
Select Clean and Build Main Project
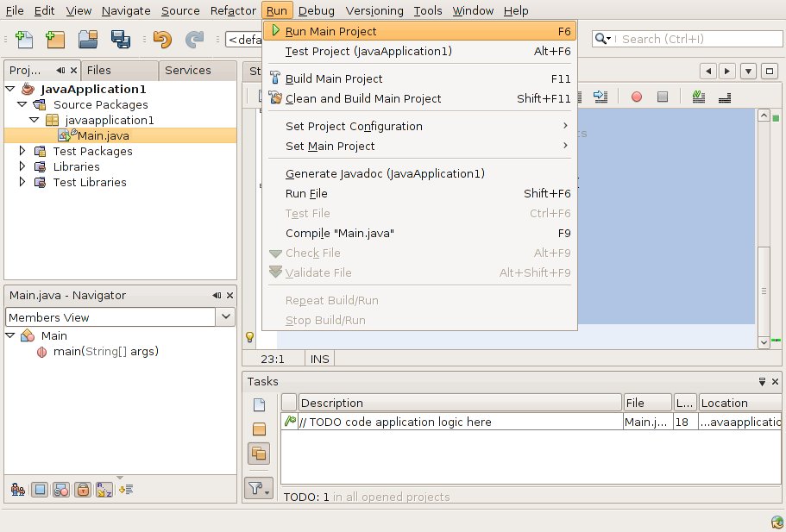point(362,98)
